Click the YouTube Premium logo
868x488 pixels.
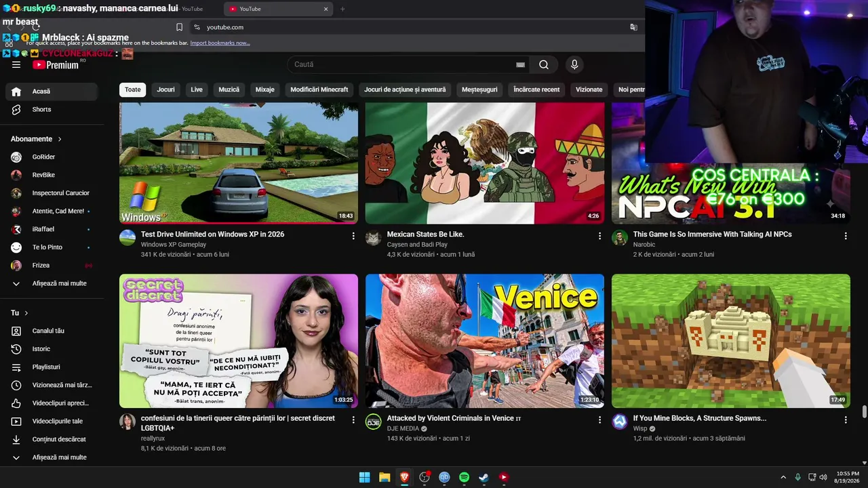[57, 64]
